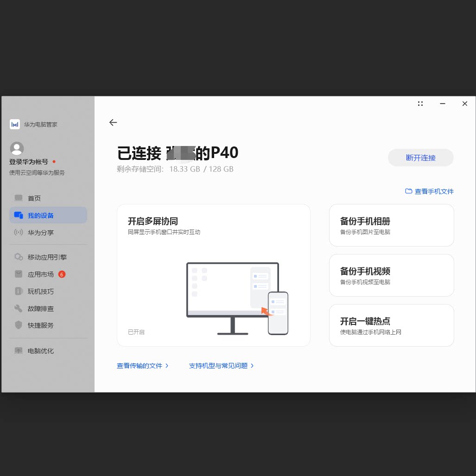Expand 查看传输的文件 transferred files
The width and height of the screenshot is (476, 476).
(139, 366)
